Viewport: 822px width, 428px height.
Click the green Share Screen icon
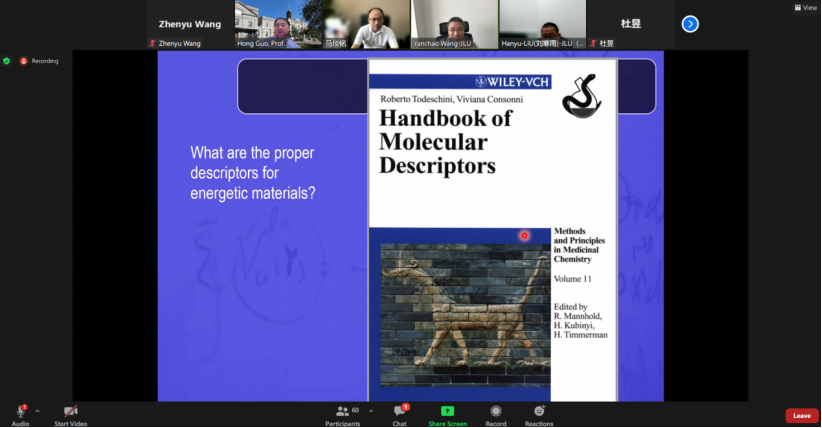pos(447,411)
